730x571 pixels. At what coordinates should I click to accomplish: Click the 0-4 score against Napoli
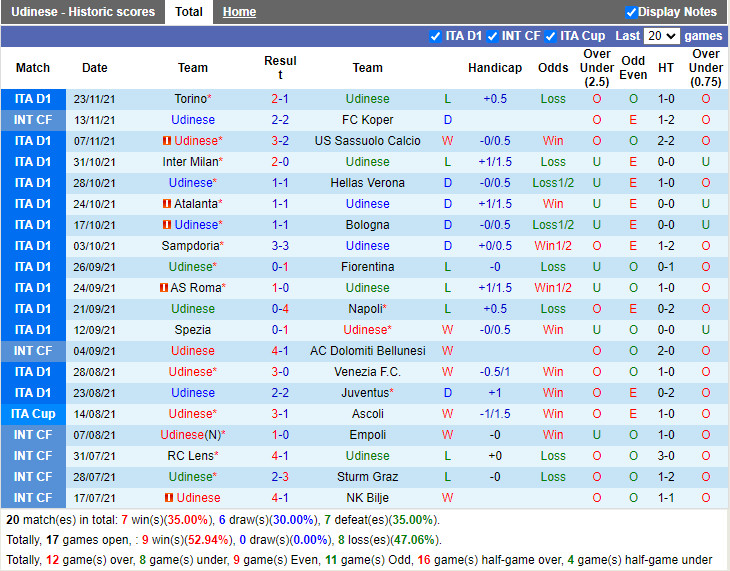tap(280, 309)
